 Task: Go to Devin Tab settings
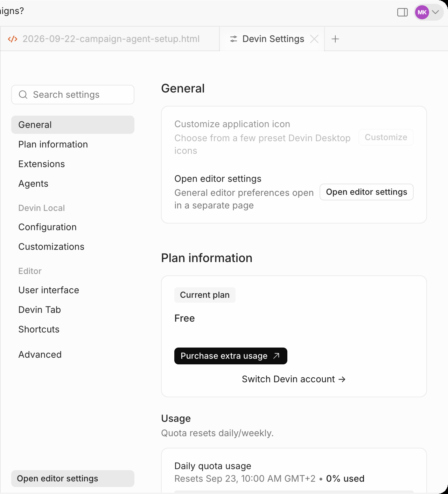(x=73, y=310)
